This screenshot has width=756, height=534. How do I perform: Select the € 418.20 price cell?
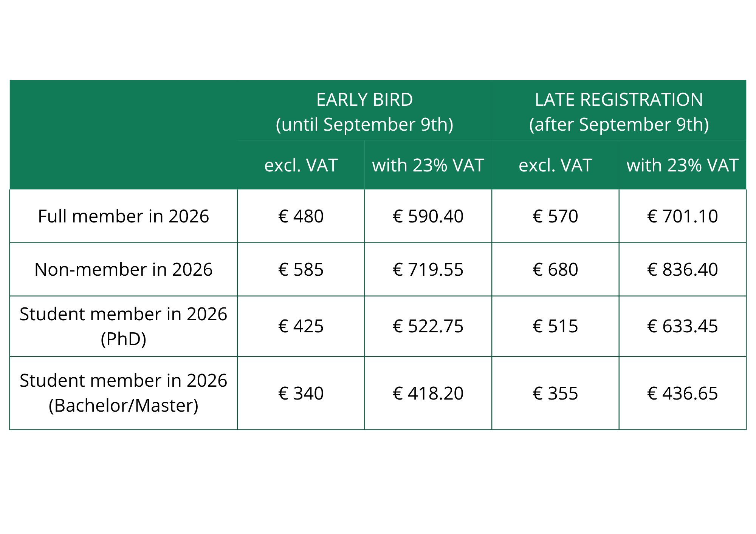428,393
